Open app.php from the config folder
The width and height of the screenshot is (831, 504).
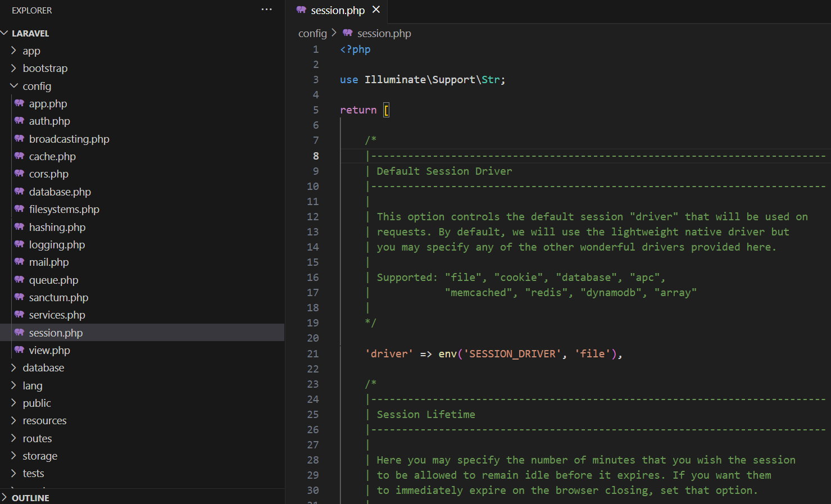click(x=48, y=103)
